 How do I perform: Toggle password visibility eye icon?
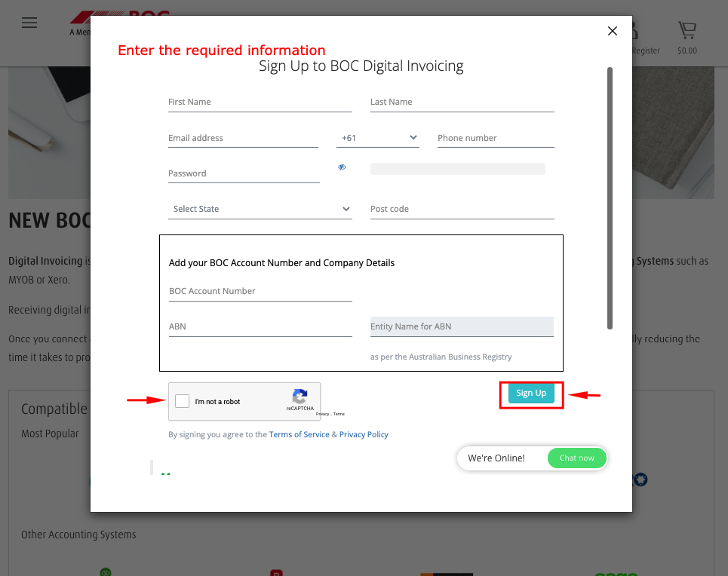tap(342, 167)
